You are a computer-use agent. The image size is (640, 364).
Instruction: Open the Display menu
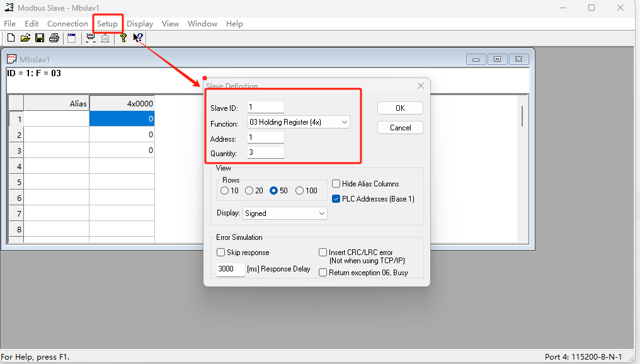[140, 24]
